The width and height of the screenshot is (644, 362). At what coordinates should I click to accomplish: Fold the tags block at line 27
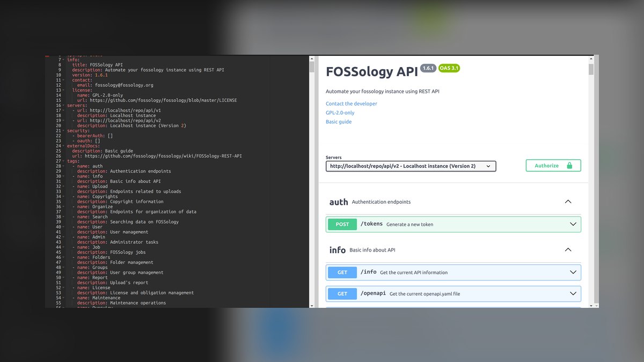click(64, 161)
